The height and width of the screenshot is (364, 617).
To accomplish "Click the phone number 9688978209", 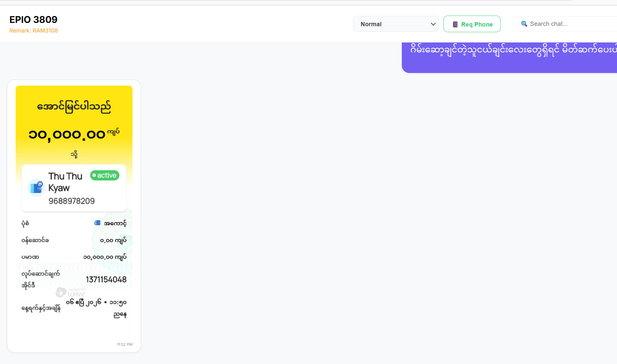I will point(71,201).
